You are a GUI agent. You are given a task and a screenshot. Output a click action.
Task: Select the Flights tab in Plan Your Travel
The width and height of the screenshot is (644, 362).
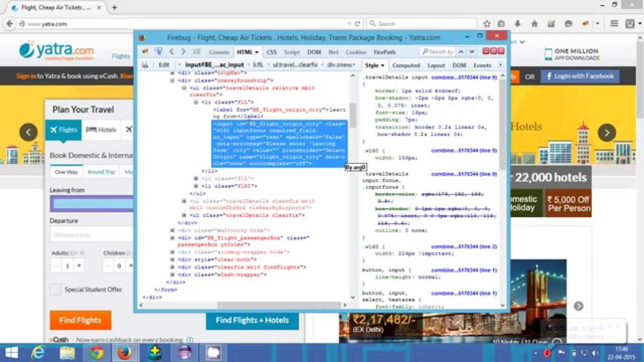(x=63, y=130)
